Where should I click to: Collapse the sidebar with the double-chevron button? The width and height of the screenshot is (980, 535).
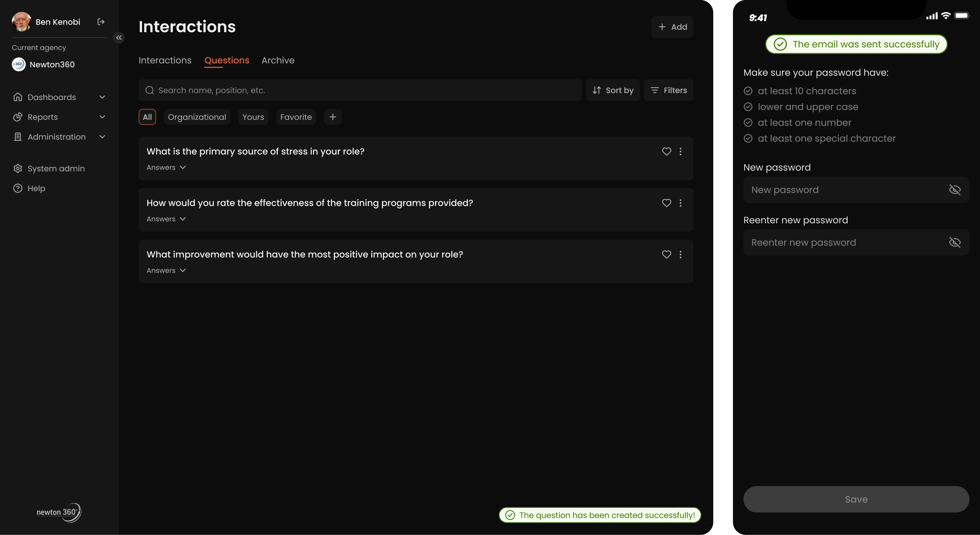pyautogui.click(x=119, y=38)
